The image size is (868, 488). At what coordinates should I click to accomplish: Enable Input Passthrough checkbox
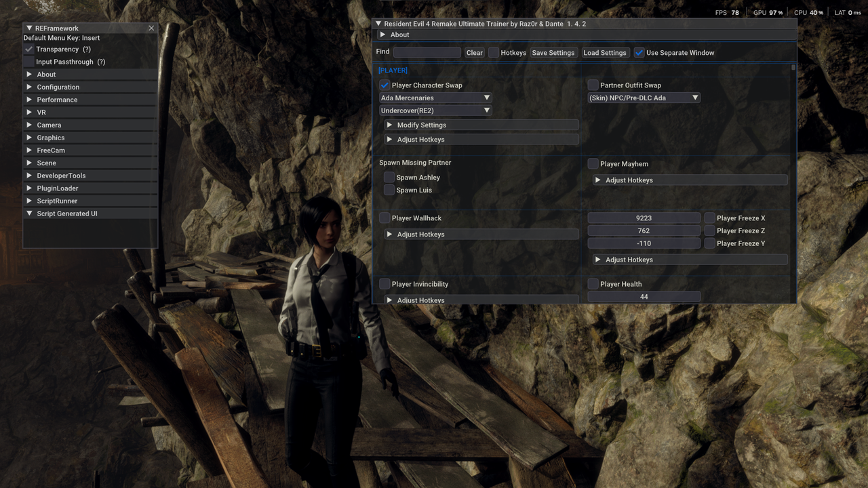click(x=29, y=62)
